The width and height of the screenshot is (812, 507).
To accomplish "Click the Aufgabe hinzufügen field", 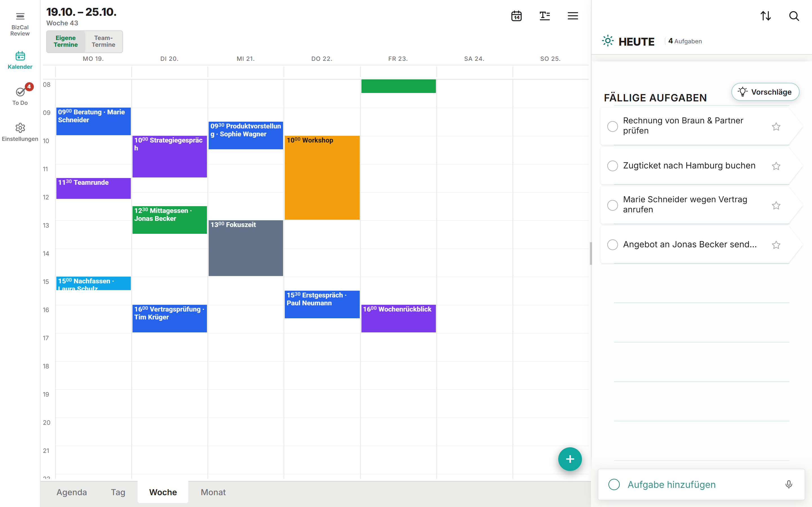I will pos(701,484).
